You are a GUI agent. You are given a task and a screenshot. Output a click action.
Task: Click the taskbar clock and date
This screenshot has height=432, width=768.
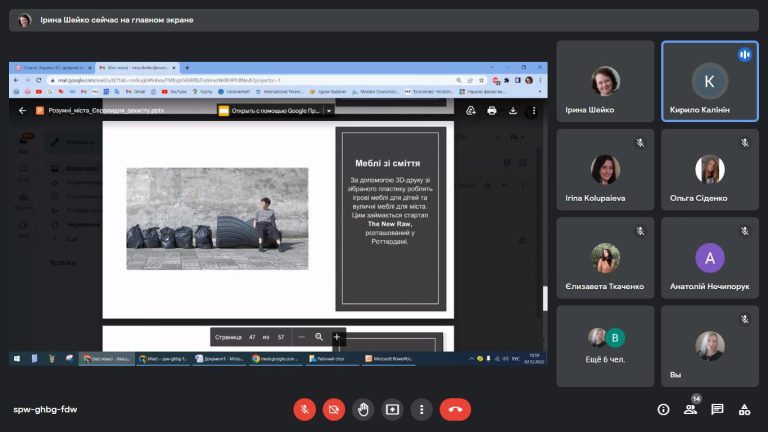point(534,359)
